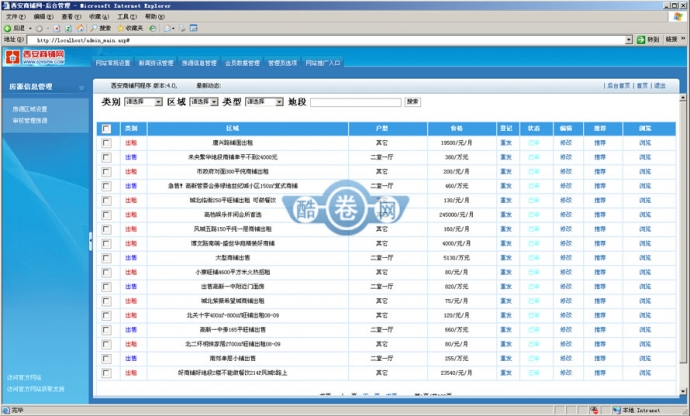Open the Back button history dropdown arrow
Screen dimensions: 690x416
coord(30,29)
